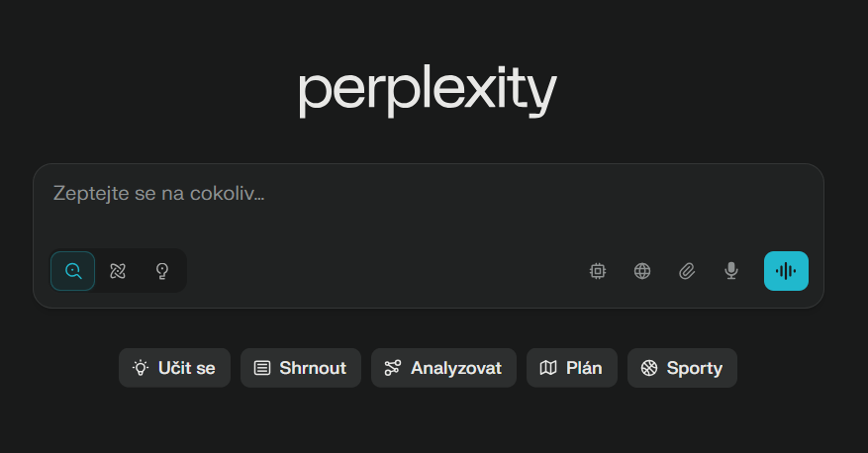This screenshot has width=868, height=453.
Task: Select the Search mode magnifier toggle
Action: [73, 271]
